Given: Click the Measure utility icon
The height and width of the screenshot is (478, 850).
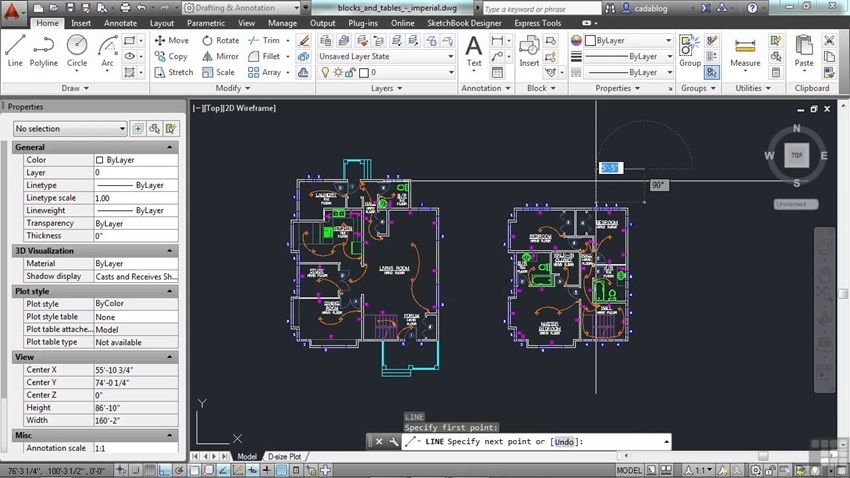Looking at the screenshot, I should coord(744,48).
